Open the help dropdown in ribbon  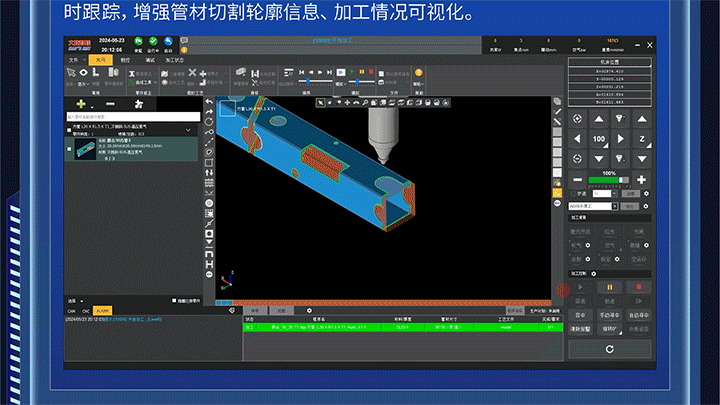coord(418,84)
